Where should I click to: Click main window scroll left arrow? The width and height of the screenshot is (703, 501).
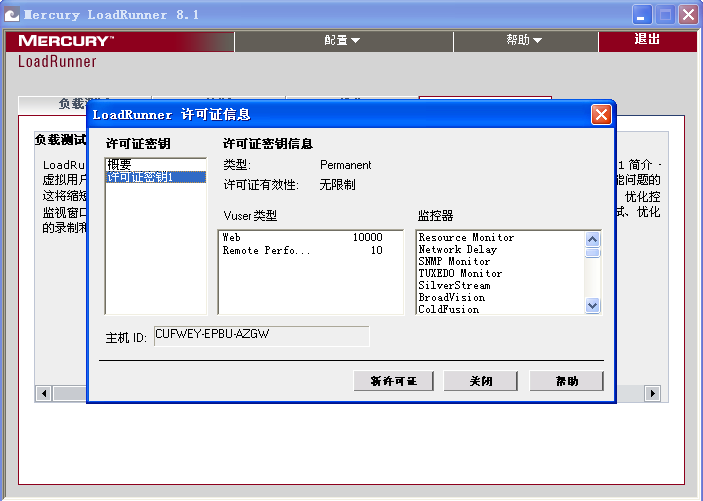point(43,393)
